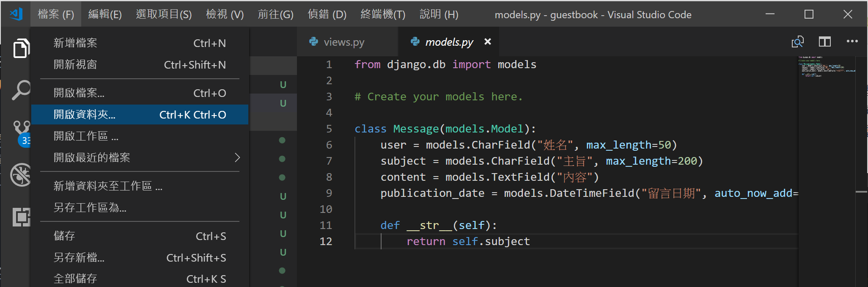The height and width of the screenshot is (287, 868).
Task: Open the Explorer view in activity bar
Action: point(20,48)
